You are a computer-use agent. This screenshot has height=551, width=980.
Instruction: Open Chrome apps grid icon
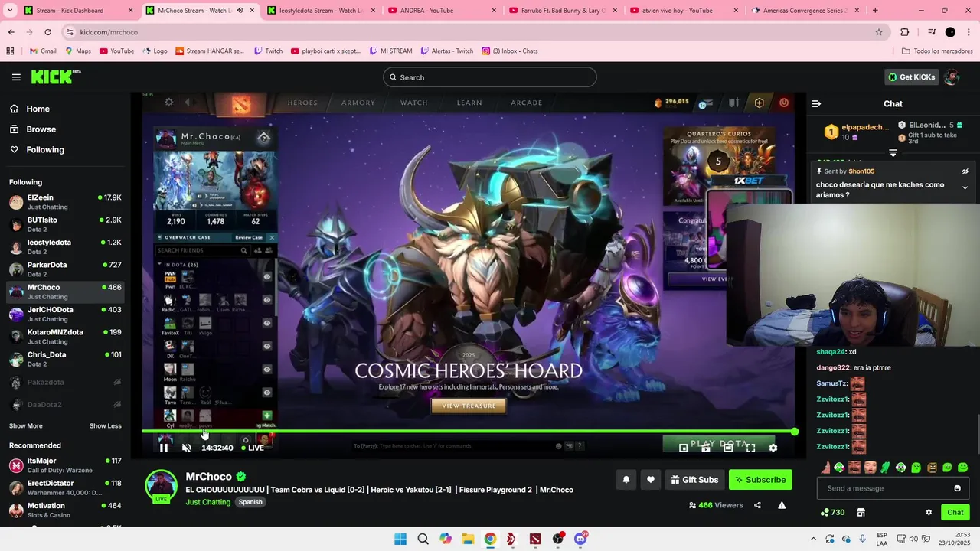click(10, 51)
